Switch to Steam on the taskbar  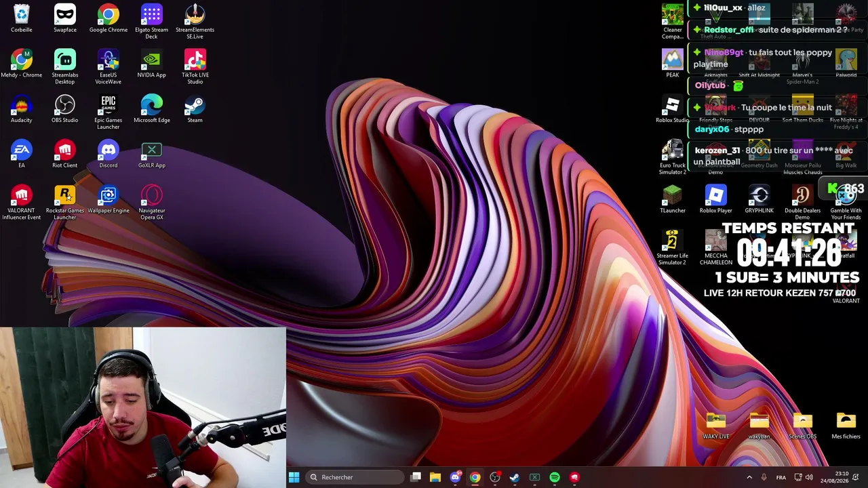(515, 477)
